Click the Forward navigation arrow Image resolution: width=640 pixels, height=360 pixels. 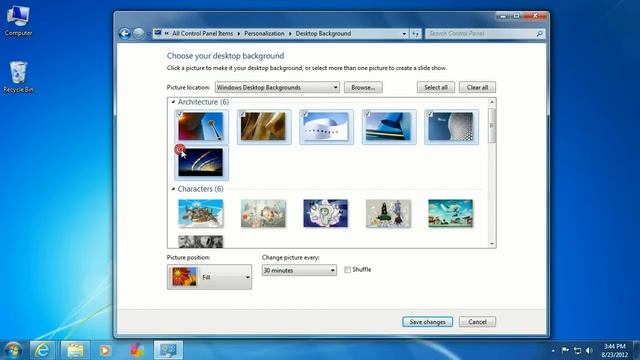[139, 33]
